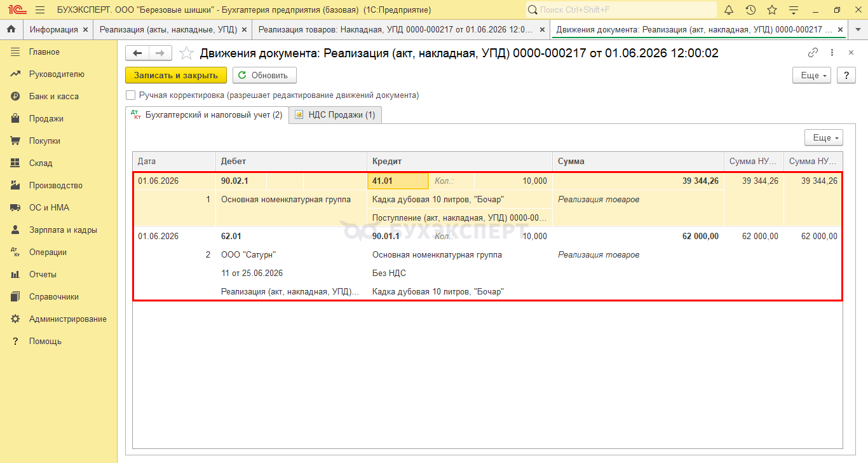Switch to Реализация товаров: Накладная tab
This screenshot has height=463, width=868.
coord(395,30)
